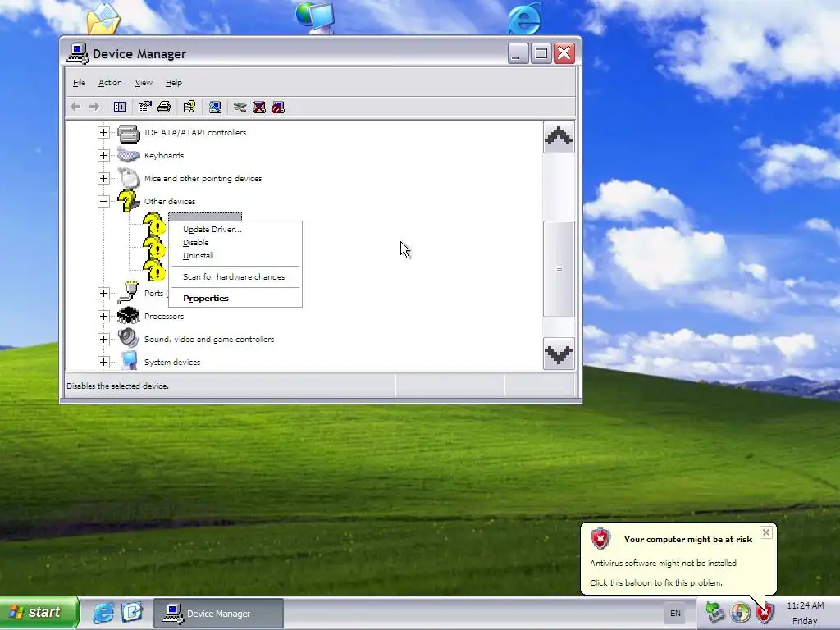Image resolution: width=840 pixels, height=630 pixels.
Task: Click the vertical scrollbar thumb
Action: (559, 269)
